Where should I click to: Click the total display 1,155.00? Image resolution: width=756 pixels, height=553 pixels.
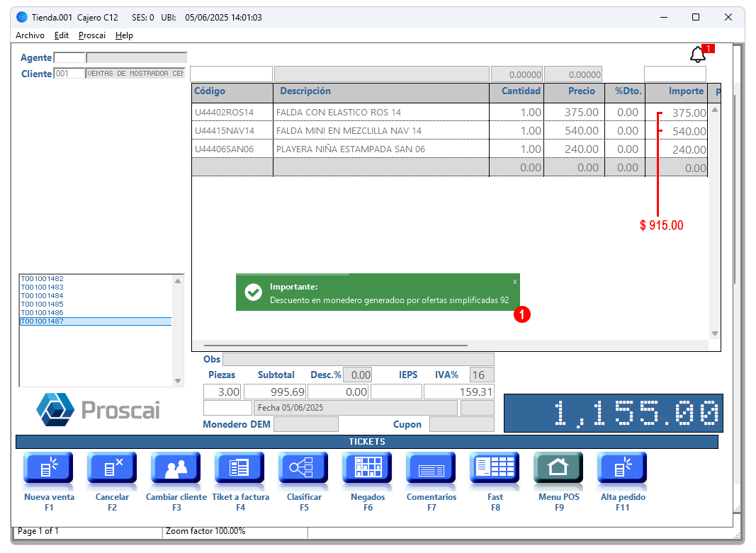(x=614, y=414)
